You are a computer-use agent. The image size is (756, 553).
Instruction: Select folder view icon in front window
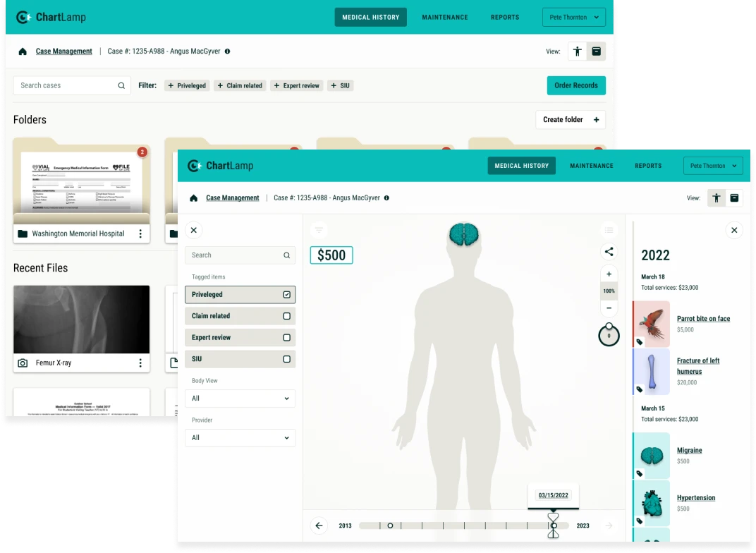pos(734,197)
